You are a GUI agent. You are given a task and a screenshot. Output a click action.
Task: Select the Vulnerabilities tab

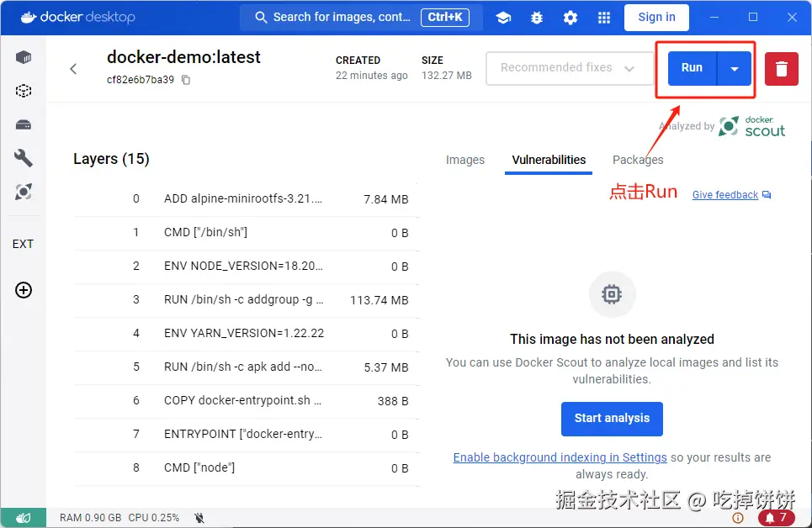pos(549,160)
